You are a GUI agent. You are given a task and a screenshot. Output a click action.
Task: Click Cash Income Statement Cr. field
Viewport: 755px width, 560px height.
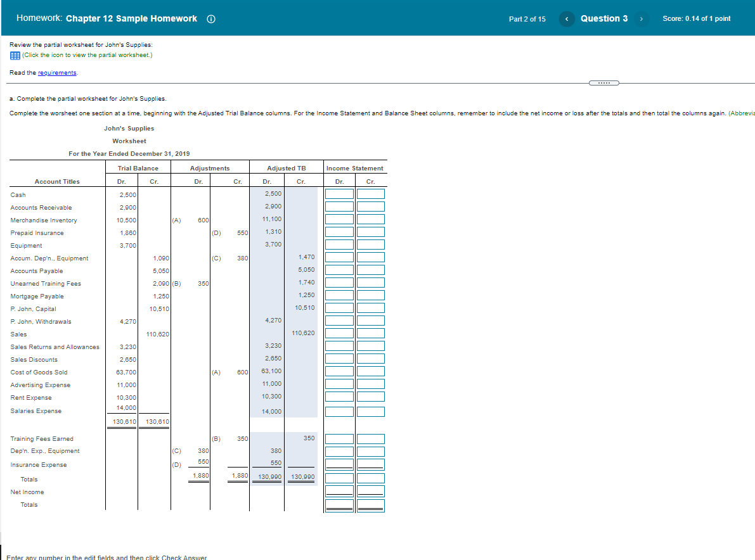[371, 194]
